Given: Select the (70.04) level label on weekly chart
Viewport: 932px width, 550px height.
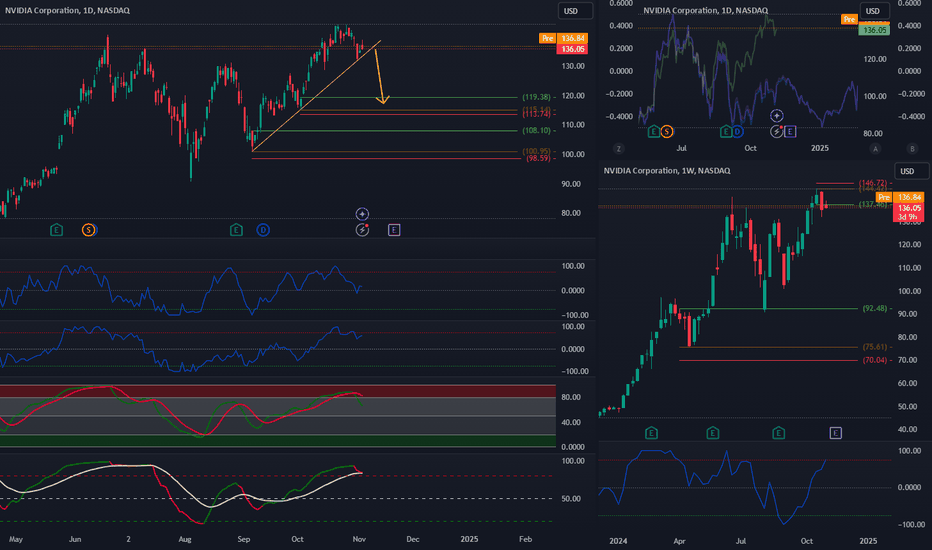Looking at the screenshot, I should 875,360.
